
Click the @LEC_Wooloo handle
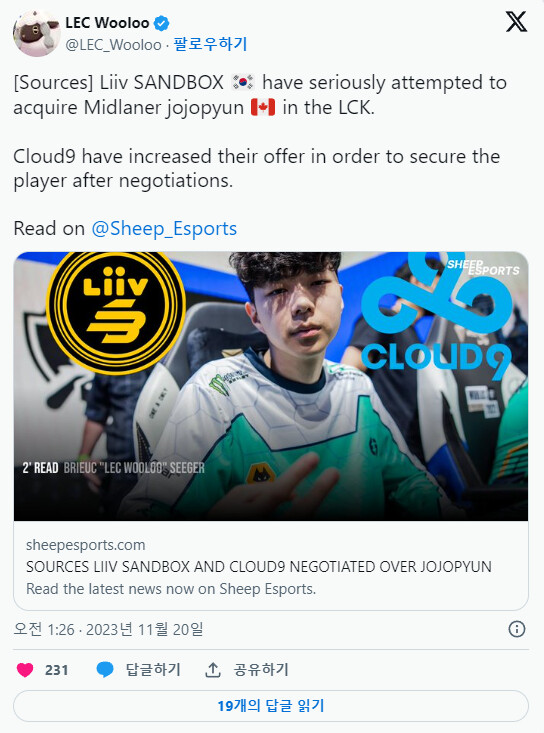click(113, 45)
